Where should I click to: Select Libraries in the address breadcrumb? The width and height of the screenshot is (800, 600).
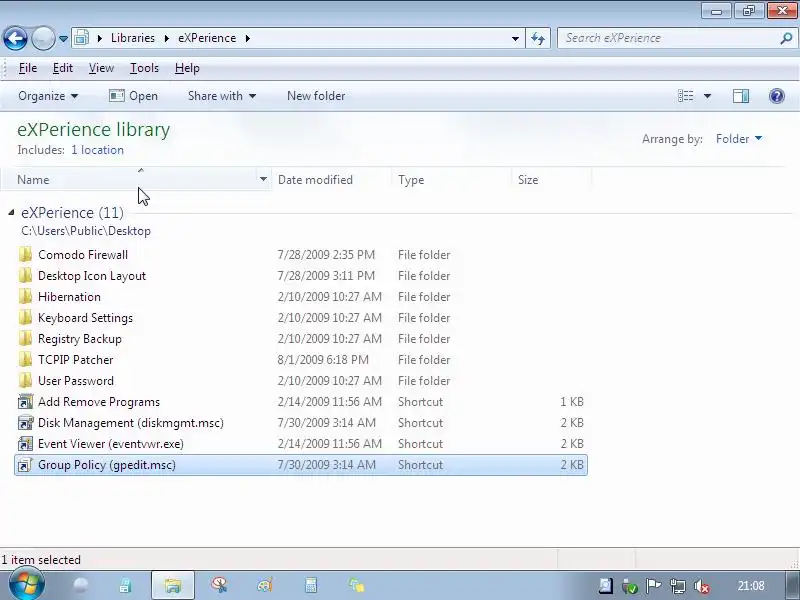[x=133, y=38]
